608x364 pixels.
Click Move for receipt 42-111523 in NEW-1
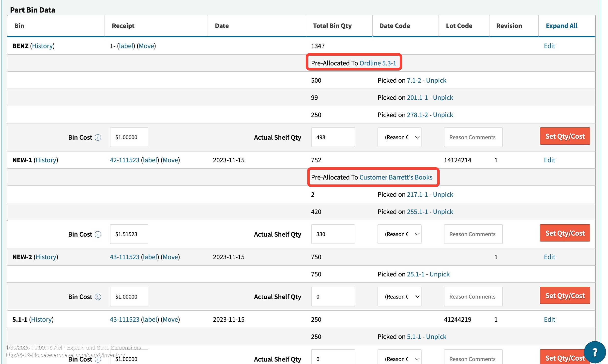click(170, 160)
